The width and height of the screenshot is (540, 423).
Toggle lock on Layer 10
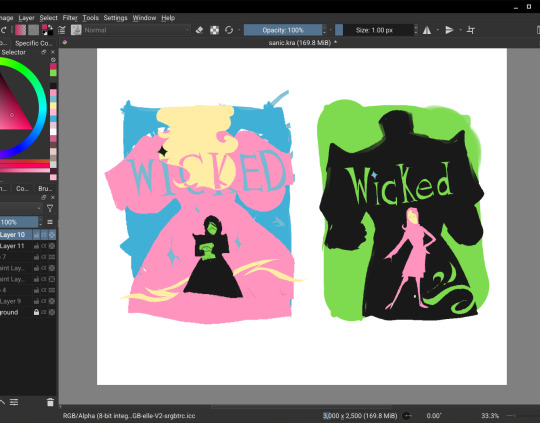[36, 235]
